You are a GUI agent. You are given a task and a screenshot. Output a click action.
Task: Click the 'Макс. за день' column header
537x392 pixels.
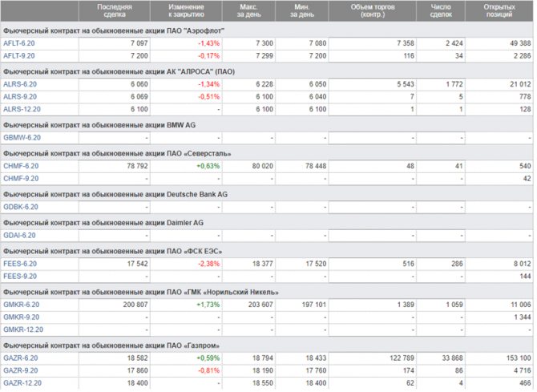click(x=248, y=10)
